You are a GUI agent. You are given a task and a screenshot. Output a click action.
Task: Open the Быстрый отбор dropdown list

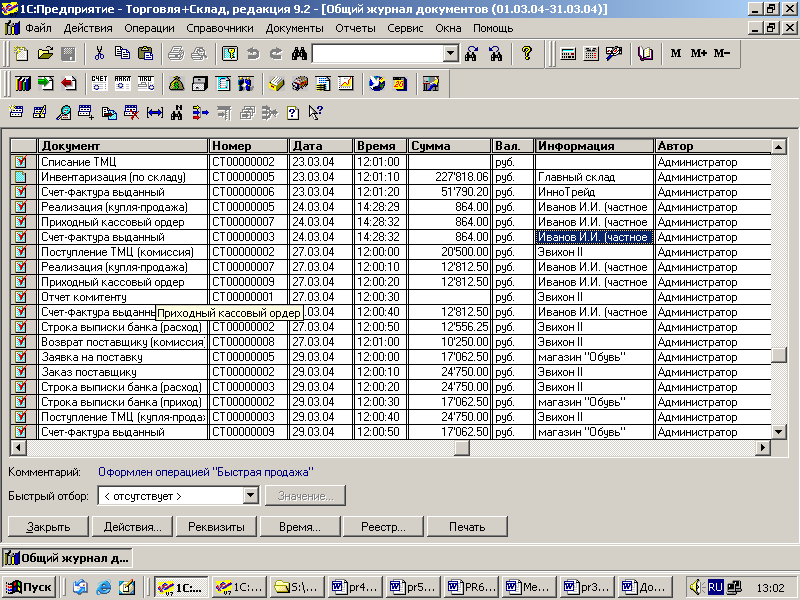[x=250, y=496]
